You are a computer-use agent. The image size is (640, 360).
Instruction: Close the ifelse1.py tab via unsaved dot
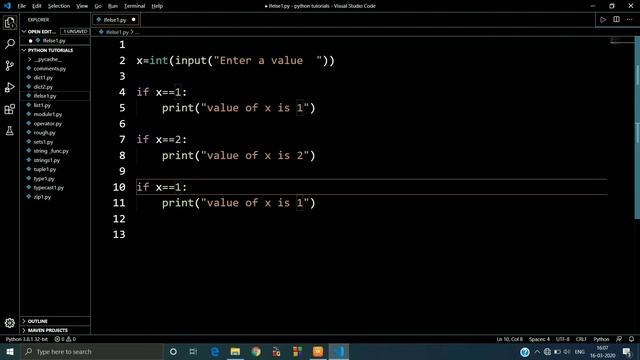133,20
